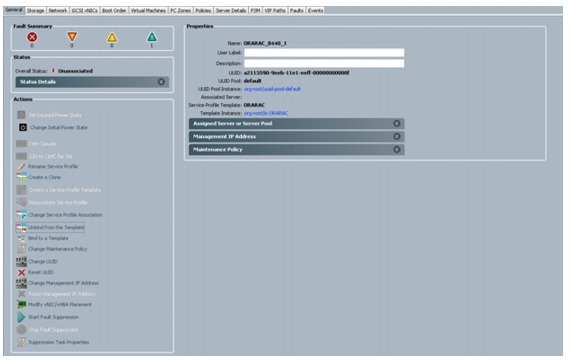Click the UUID value starting a2113590
The width and height of the screenshot is (571, 360).
pos(296,73)
